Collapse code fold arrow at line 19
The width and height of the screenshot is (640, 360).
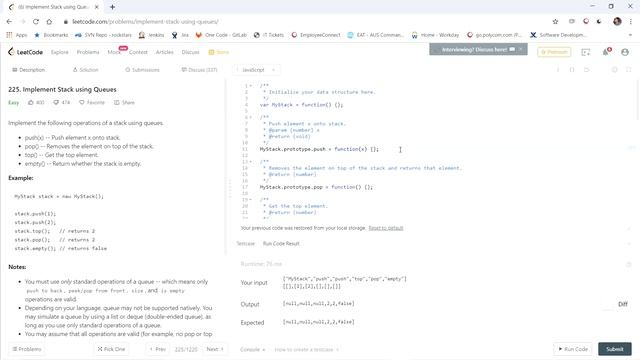[x=251, y=200]
